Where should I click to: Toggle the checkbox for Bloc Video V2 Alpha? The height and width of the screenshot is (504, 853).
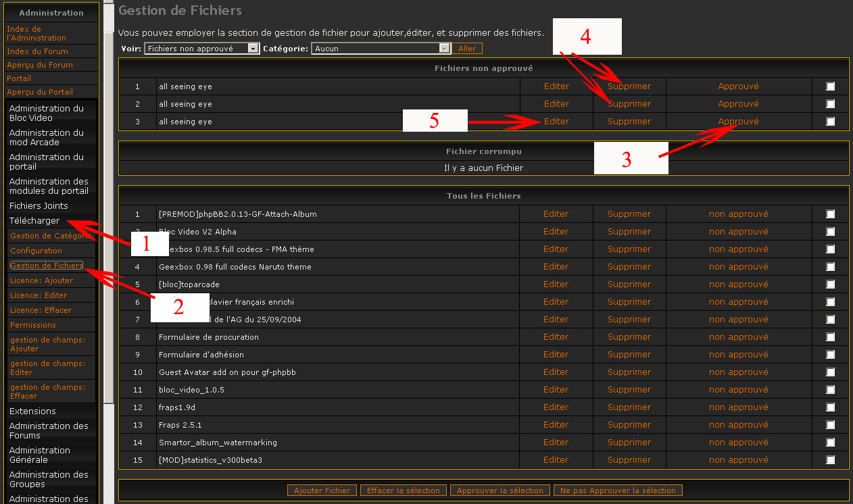[x=830, y=232]
